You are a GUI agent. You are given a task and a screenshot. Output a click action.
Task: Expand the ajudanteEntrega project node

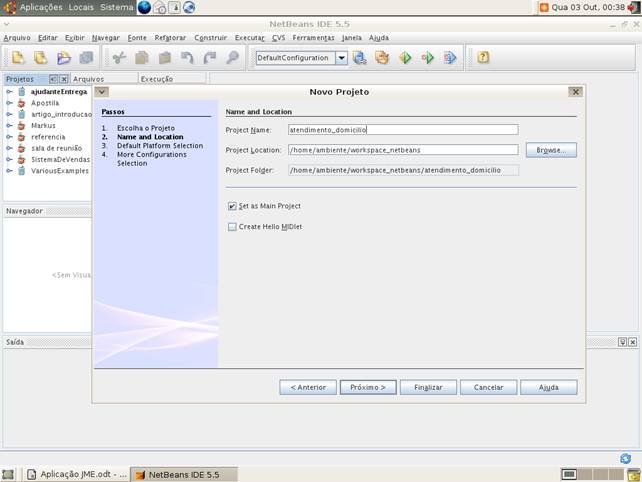tap(9, 91)
